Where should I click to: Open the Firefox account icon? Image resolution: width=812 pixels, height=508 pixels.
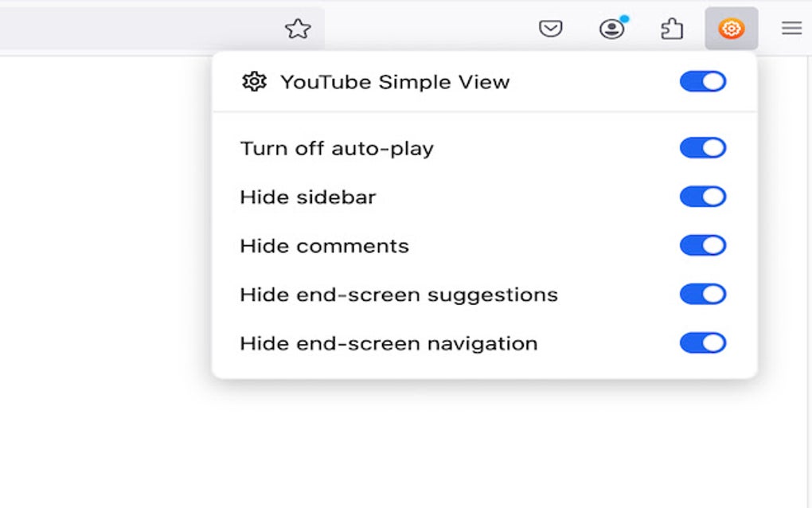click(611, 29)
